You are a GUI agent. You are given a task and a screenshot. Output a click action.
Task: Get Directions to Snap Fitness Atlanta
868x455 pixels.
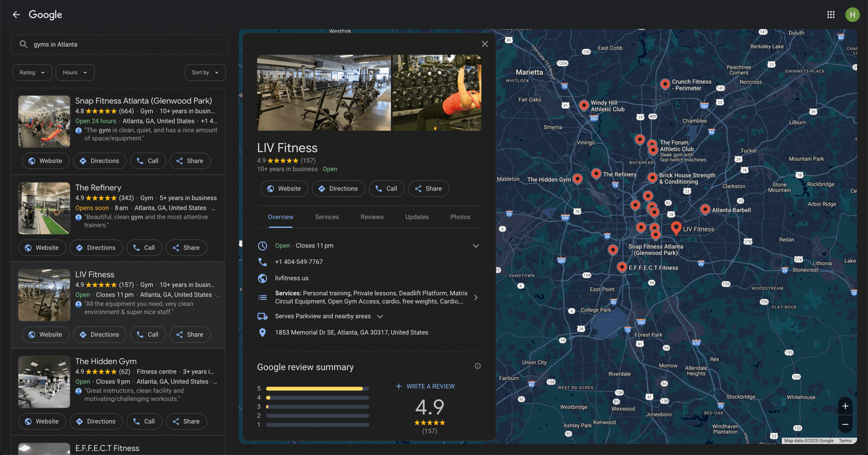coord(99,161)
